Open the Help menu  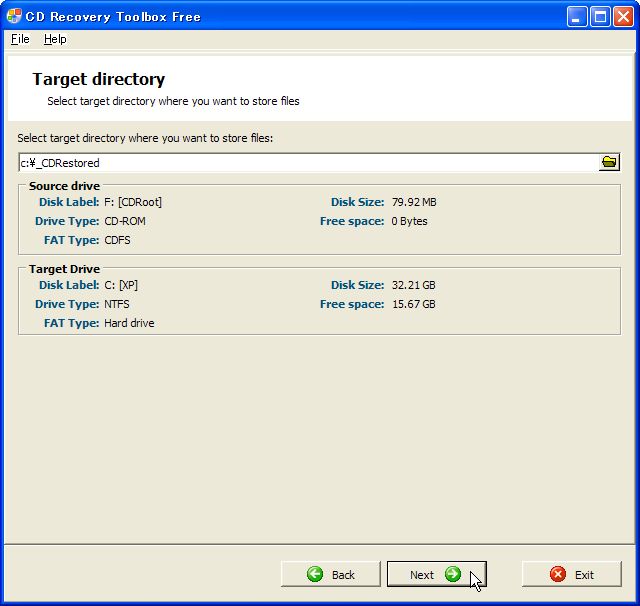[55, 39]
